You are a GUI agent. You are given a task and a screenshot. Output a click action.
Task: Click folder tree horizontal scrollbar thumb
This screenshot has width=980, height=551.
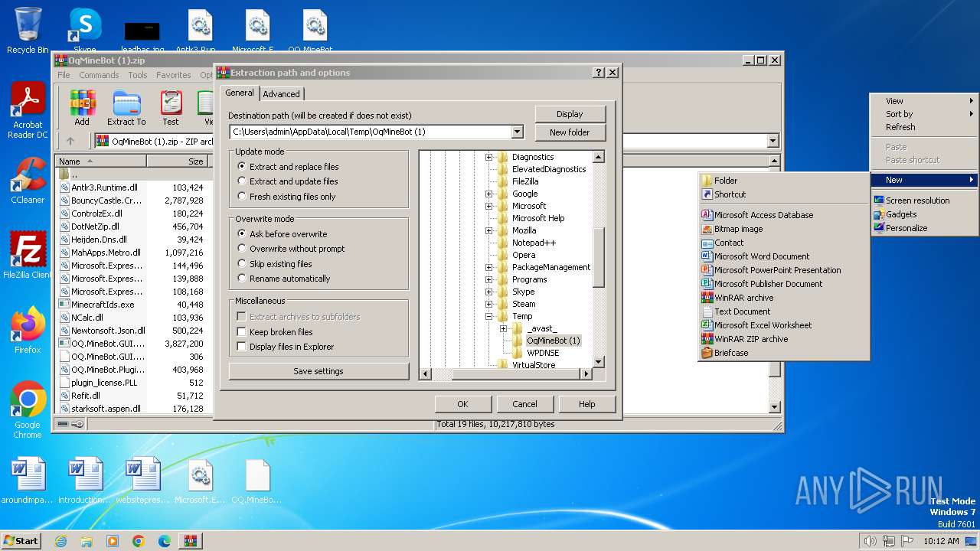pos(516,374)
